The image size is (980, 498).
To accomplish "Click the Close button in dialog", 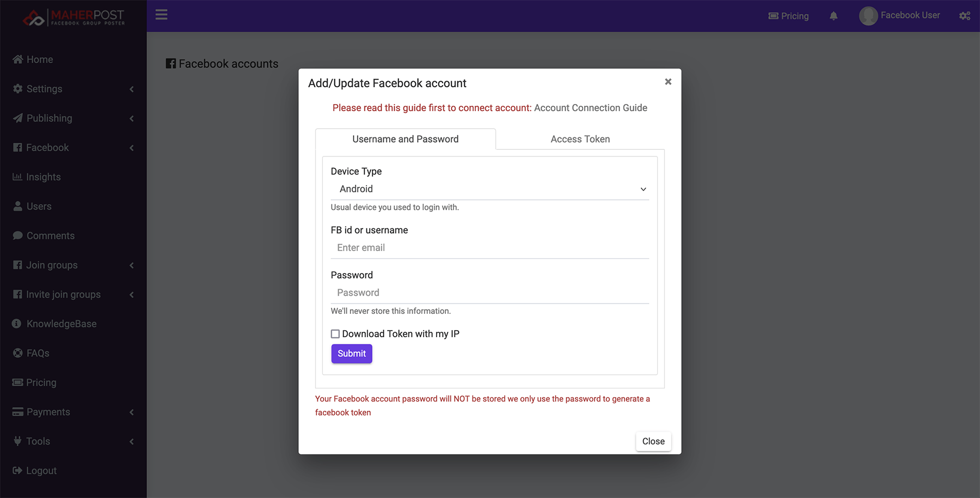I will click(x=653, y=441).
